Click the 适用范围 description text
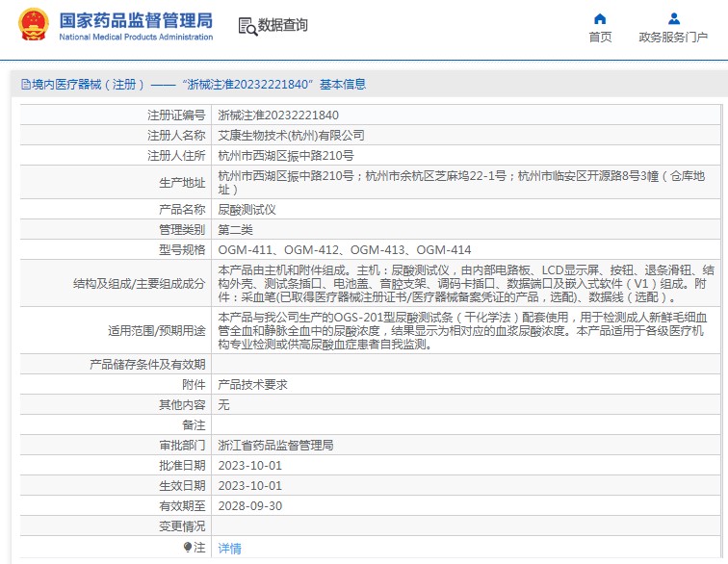 pos(462,330)
